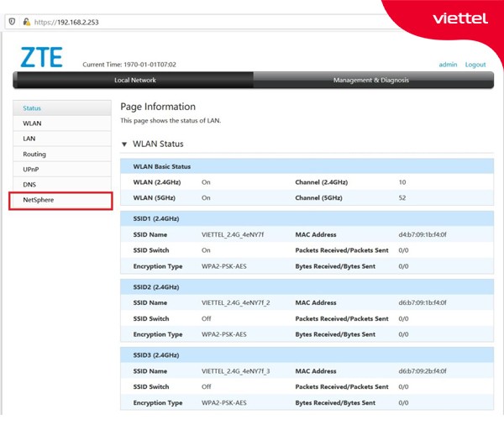The height and width of the screenshot is (441, 504).
Task: Open UPnP settings page
Action: pos(62,170)
